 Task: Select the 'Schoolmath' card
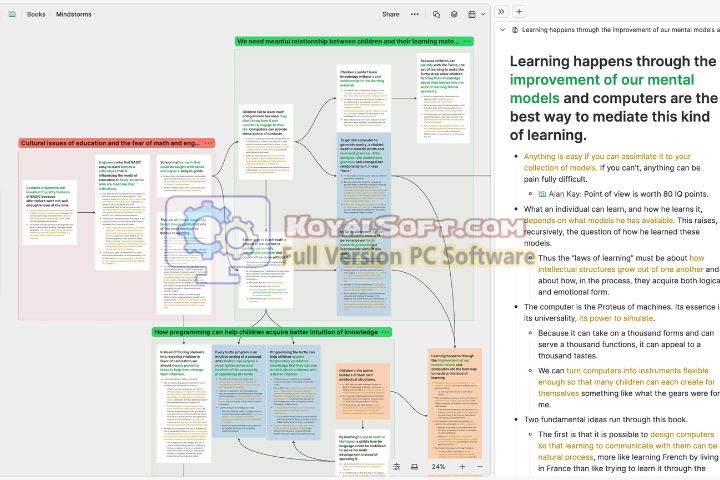click(x=184, y=176)
